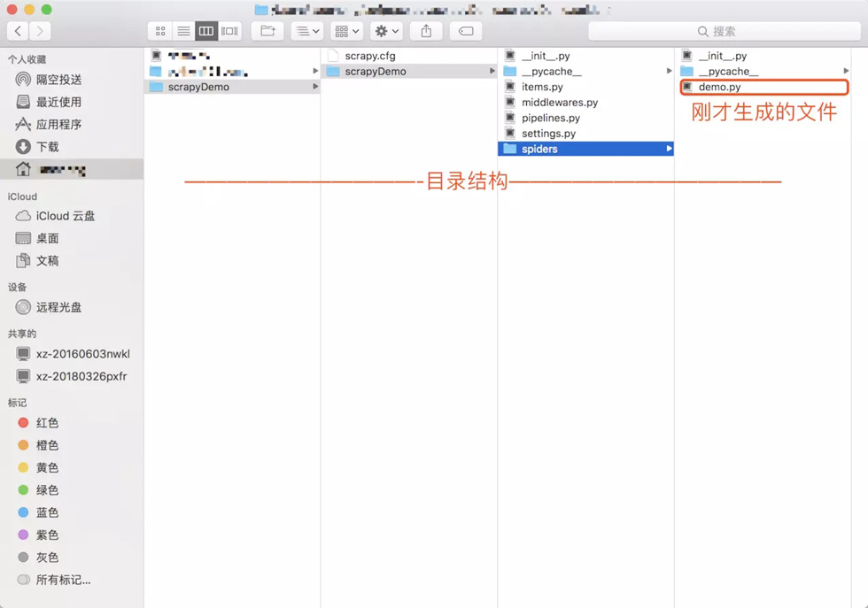Focus the 搜索 search field
This screenshot has height=608, width=868.
[725, 31]
